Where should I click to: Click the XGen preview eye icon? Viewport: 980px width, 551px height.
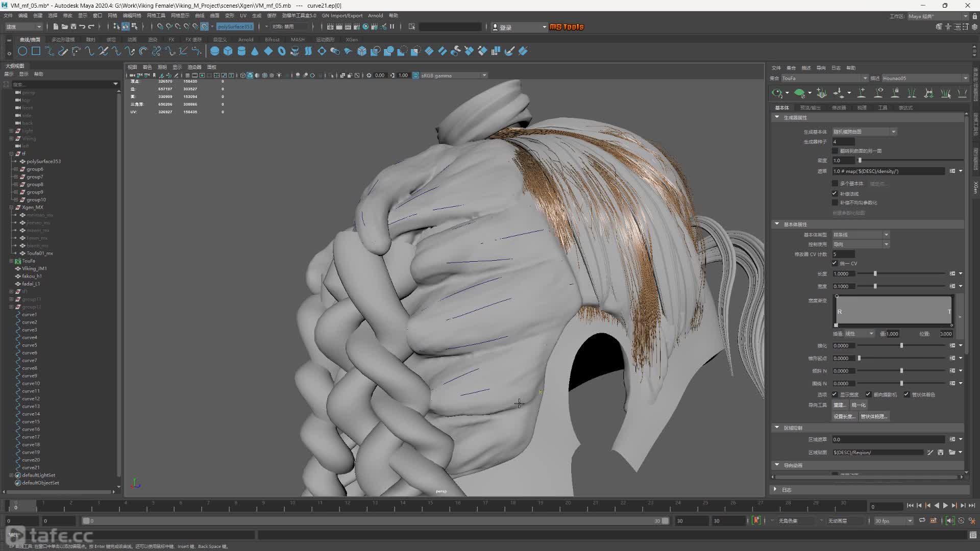[x=777, y=93]
